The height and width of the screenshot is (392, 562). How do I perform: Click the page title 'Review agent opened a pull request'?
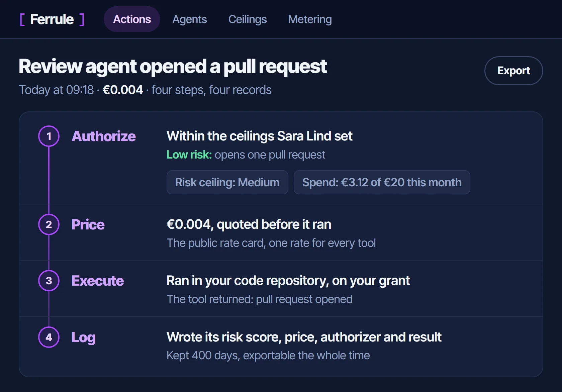(x=173, y=66)
